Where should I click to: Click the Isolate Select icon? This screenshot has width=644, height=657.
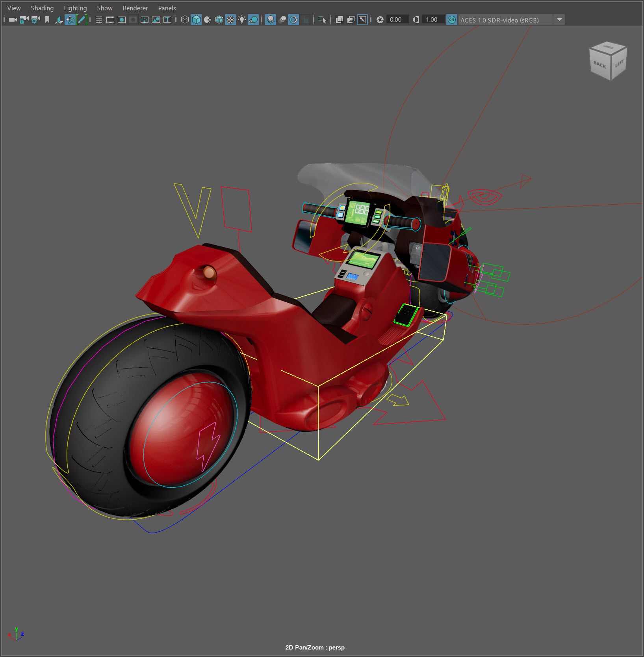tap(322, 20)
